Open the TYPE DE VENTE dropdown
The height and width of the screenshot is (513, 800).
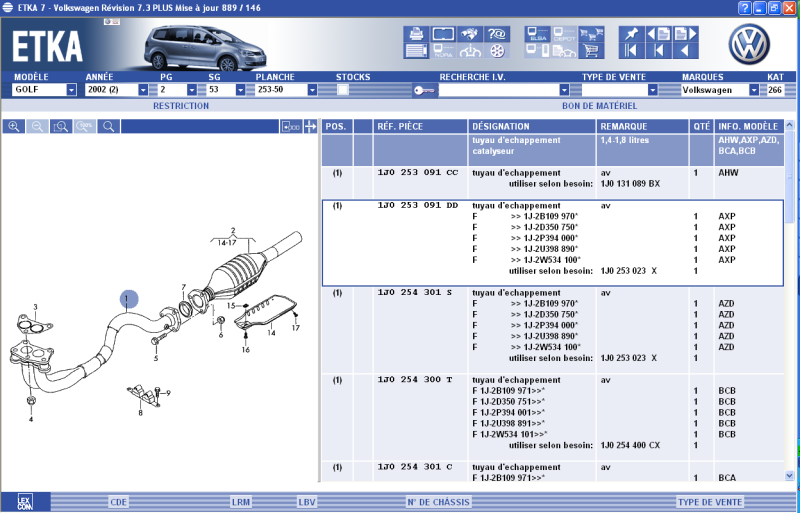pyautogui.click(x=653, y=90)
